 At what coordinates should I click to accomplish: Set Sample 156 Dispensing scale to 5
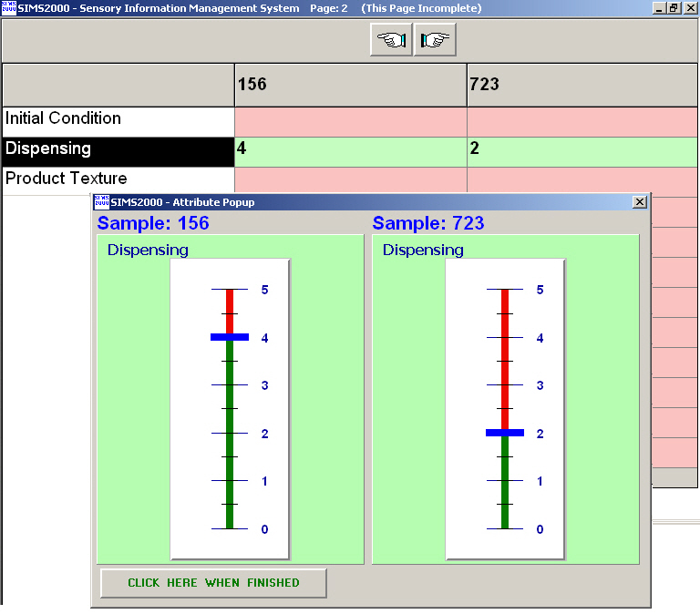point(230,290)
